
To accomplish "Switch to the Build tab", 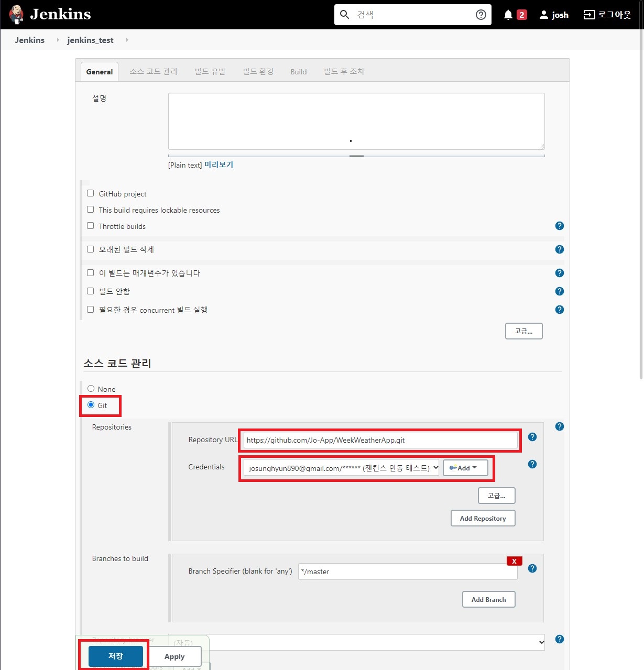I will click(299, 72).
